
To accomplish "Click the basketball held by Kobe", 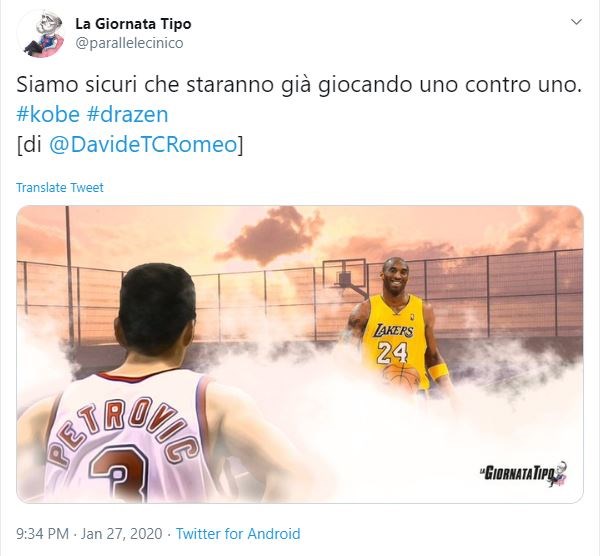I will pos(401,378).
